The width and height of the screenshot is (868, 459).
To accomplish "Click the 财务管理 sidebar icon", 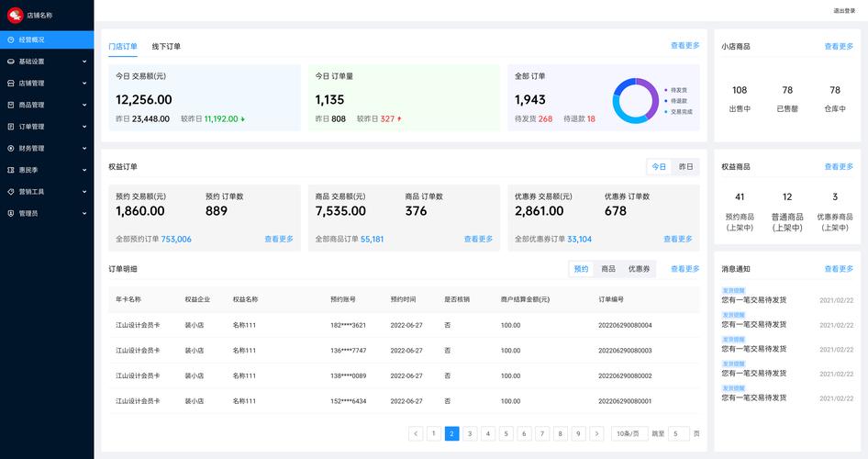I will click(x=11, y=148).
